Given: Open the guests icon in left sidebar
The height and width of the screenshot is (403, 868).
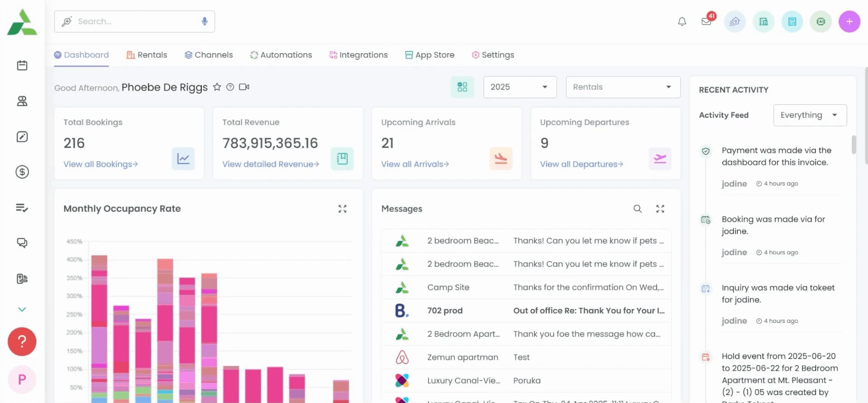Looking at the screenshot, I should [22, 101].
